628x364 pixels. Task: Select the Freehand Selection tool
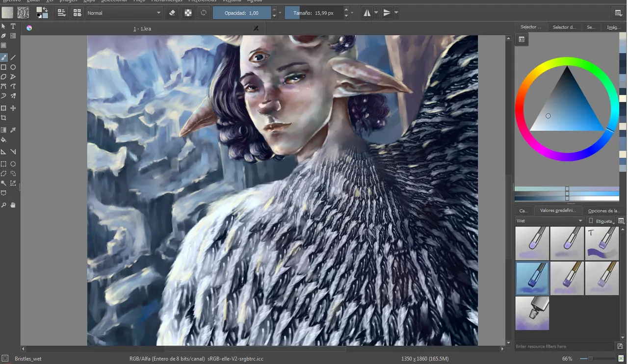(13, 174)
